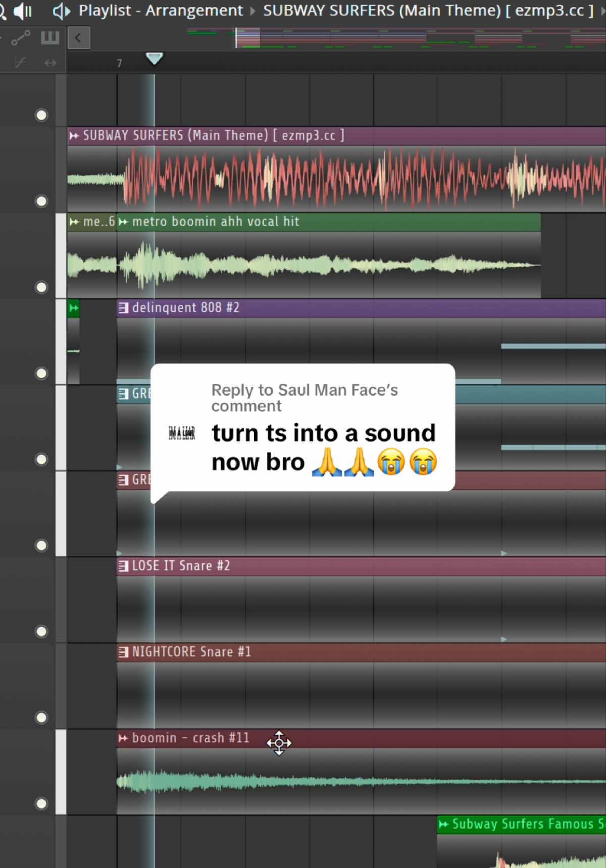Mute the SUBWAY SURFERS Main Theme track
The width and height of the screenshot is (606, 868).
pos(41,201)
